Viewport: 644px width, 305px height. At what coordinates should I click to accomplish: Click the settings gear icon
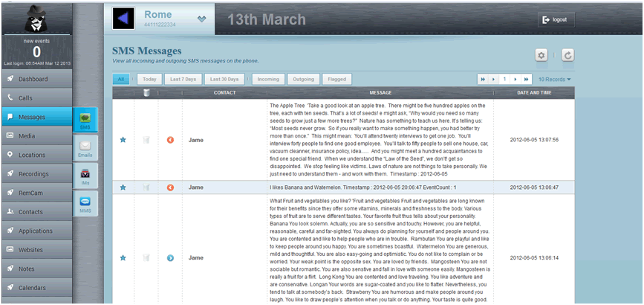541,56
